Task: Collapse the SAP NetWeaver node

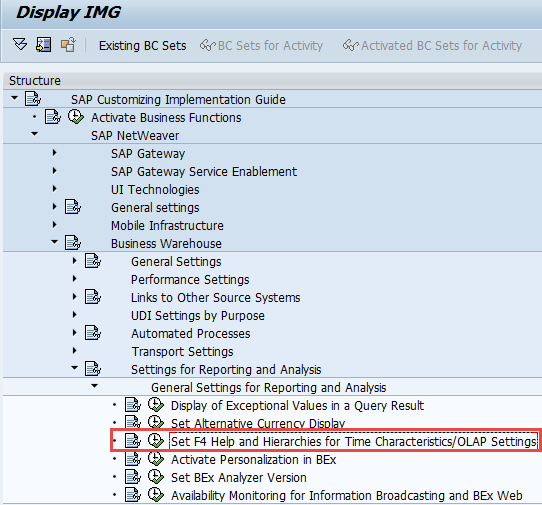Action: point(34,134)
